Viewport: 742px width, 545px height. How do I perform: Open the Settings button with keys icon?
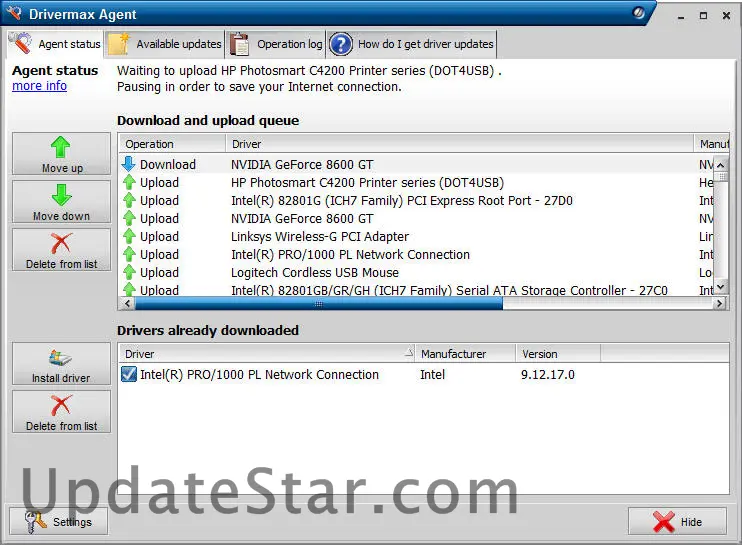[58, 521]
